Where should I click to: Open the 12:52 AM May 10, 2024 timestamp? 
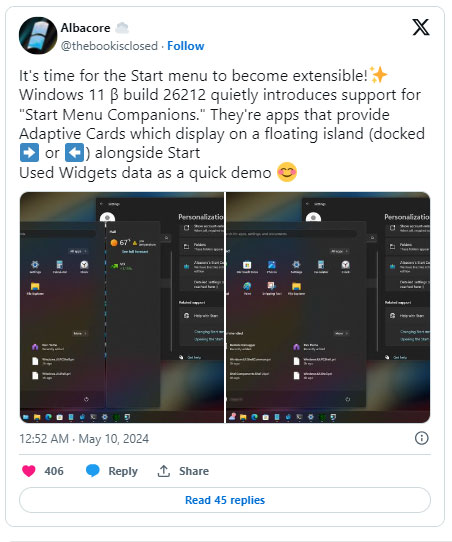click(84, 439)
